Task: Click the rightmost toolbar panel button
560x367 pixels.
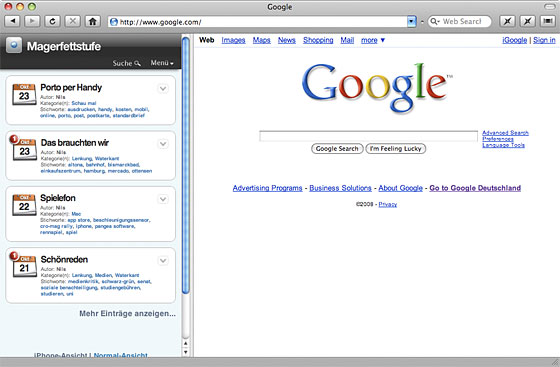Action: pyautogui.click(x=548, y=21)
